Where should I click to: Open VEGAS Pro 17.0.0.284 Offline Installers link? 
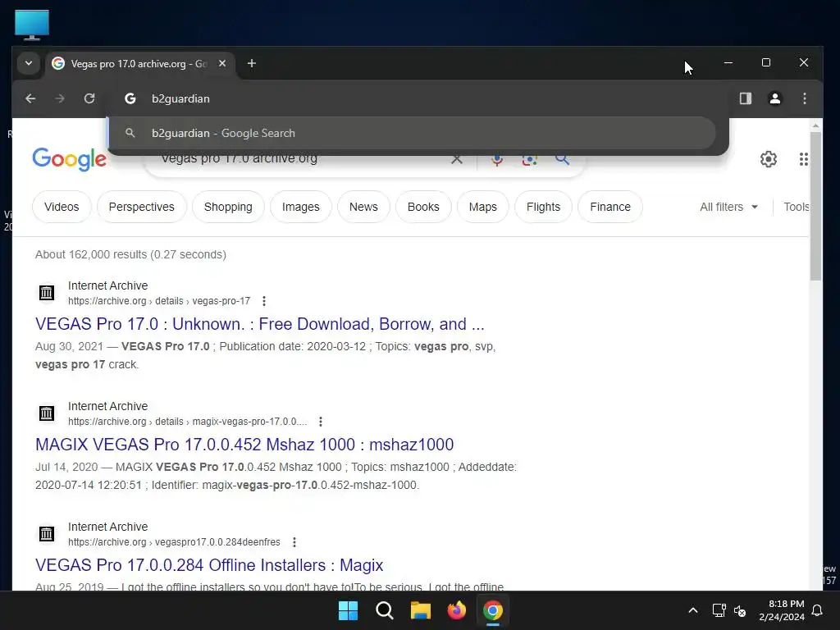pos(209,565)
